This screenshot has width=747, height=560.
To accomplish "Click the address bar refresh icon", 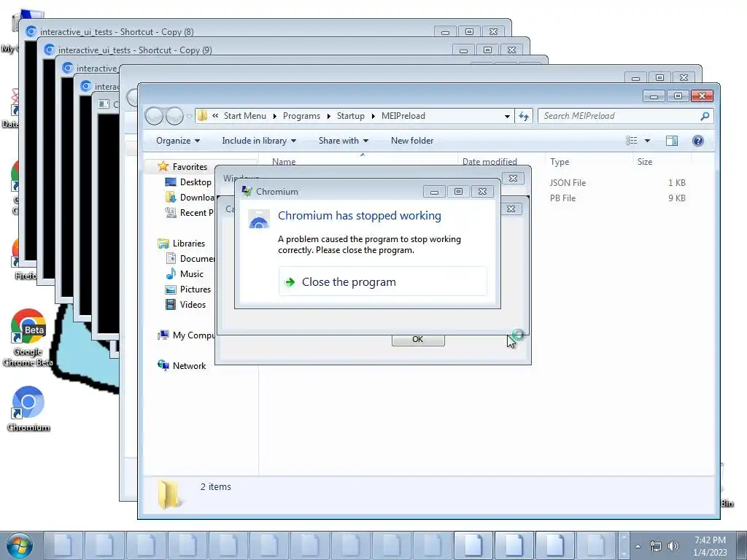I will click(x=524, y=116).
